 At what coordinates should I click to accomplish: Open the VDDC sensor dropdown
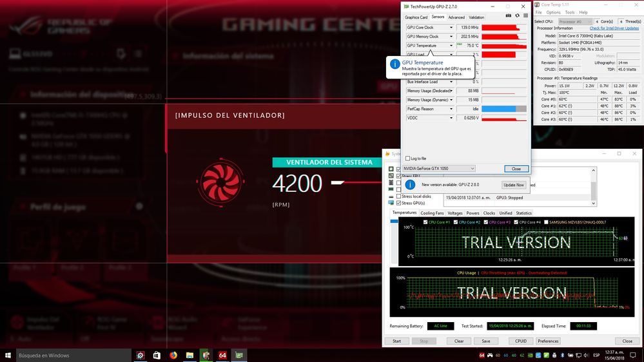(x=451, y=118)
